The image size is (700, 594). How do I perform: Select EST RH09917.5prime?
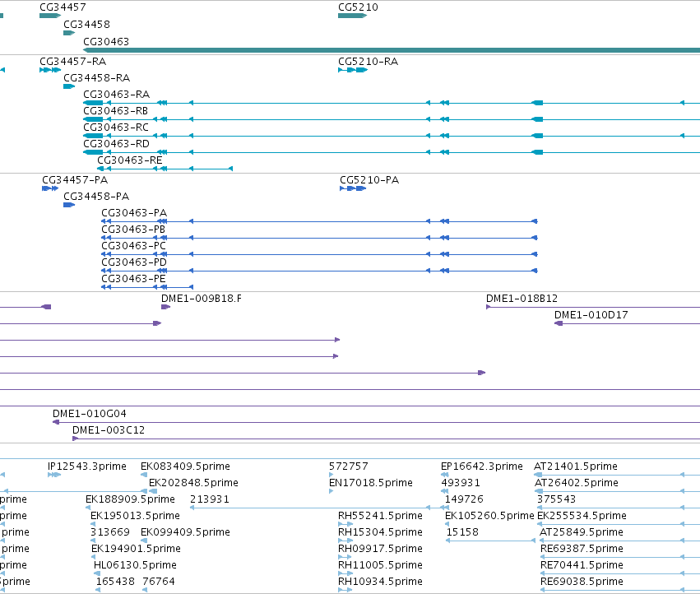[x=380, y=549]
